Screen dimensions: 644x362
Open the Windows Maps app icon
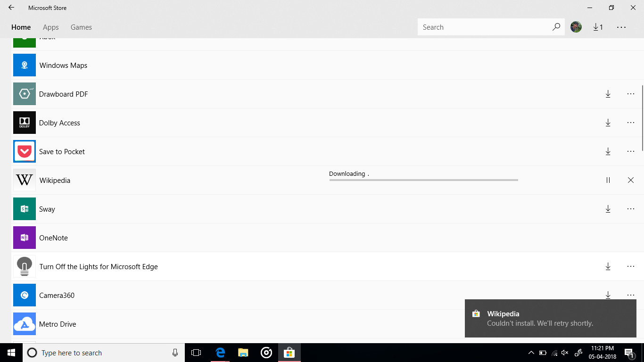pyautogui.click(x=25, y=65)
